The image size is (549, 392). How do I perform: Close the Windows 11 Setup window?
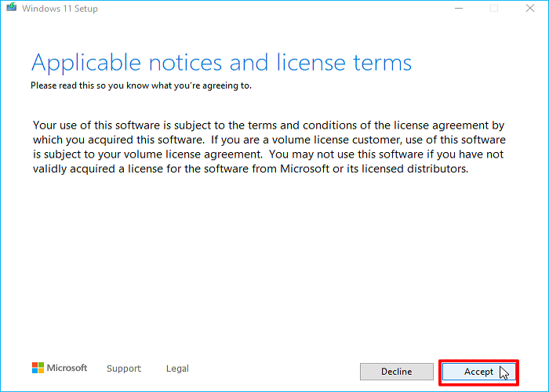click(x=530, y=8)
